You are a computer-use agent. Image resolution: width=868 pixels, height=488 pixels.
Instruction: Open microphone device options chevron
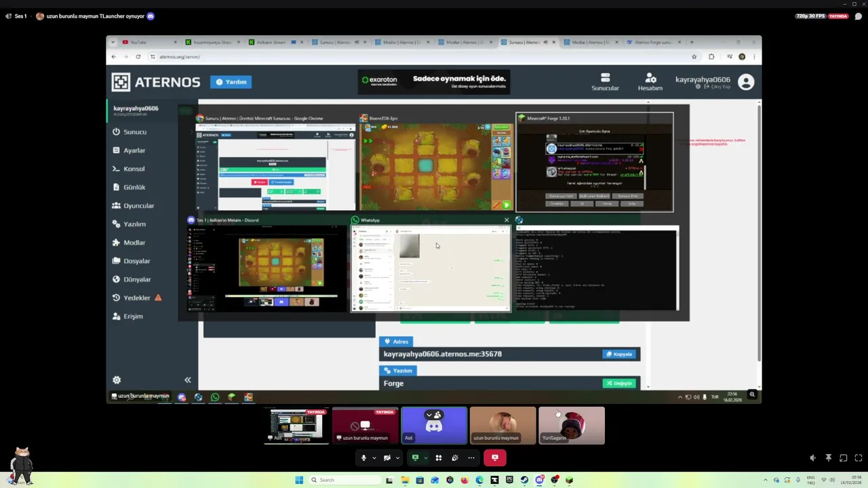point(374,457)
